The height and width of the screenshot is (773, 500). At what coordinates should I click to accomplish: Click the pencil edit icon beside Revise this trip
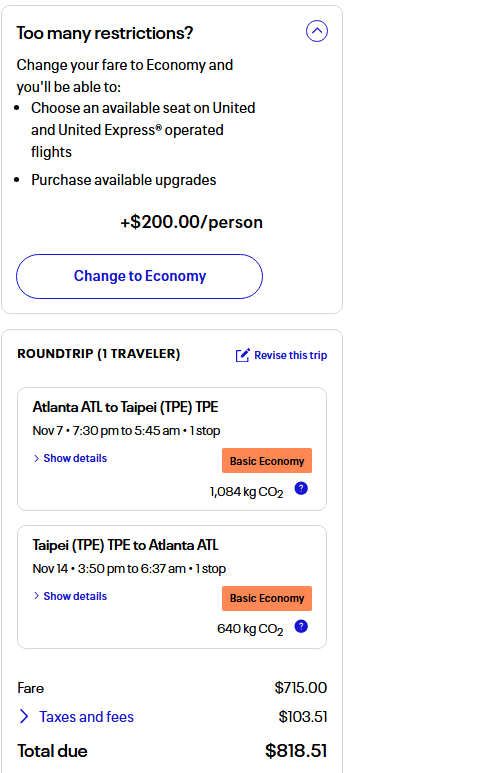pyautogui.click(x=242, y=355)
